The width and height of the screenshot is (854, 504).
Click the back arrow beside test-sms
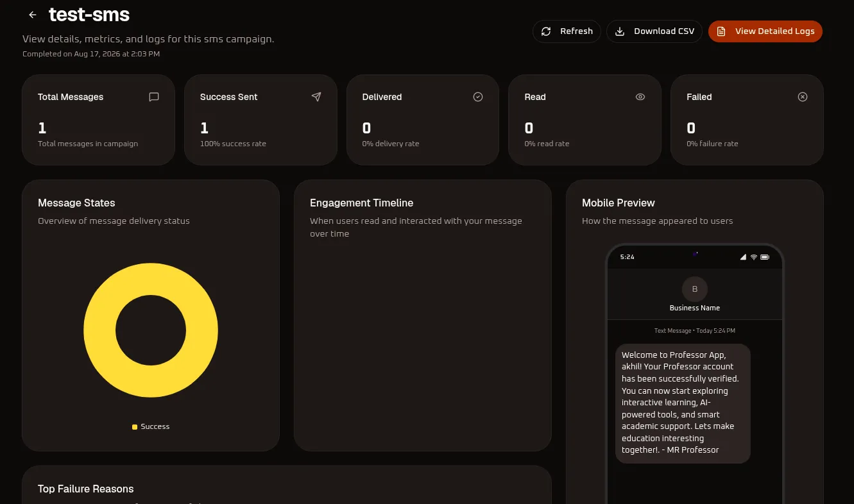33,15
